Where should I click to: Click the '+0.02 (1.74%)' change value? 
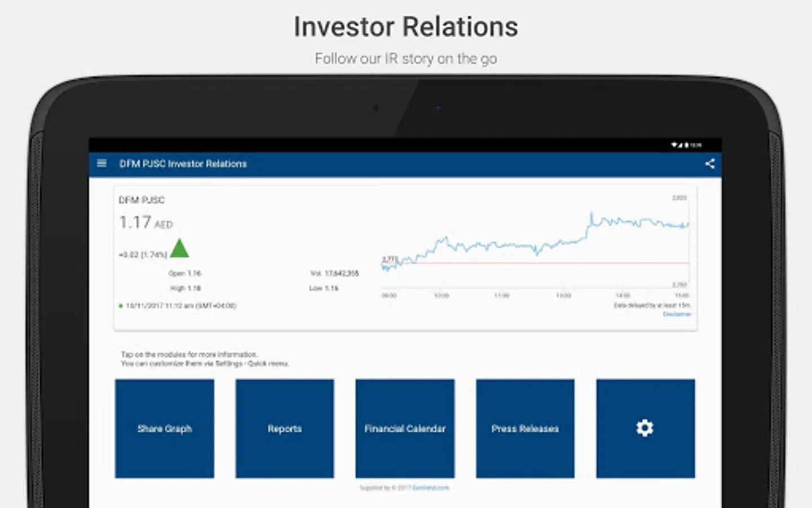tap(143, 255)
